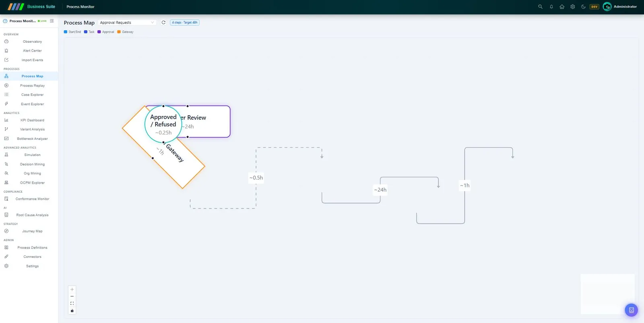Collapse the sidebar menu icon
644x323 pixels.
tap(52, 21)
